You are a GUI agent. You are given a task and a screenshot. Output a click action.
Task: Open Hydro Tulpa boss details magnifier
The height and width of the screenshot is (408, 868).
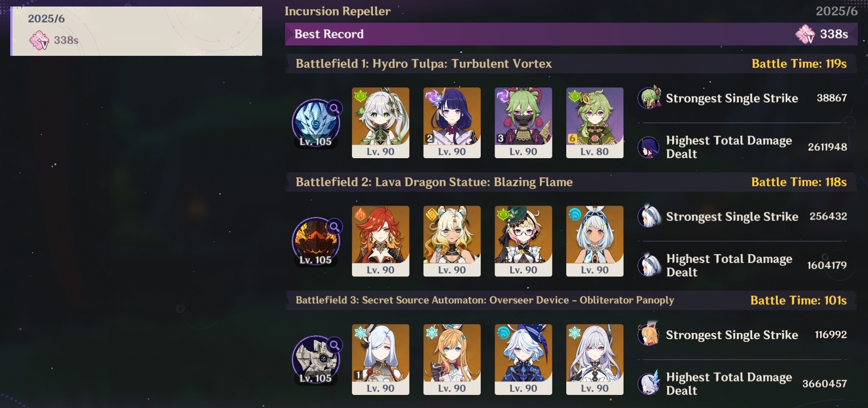click(x=334, y=108)
